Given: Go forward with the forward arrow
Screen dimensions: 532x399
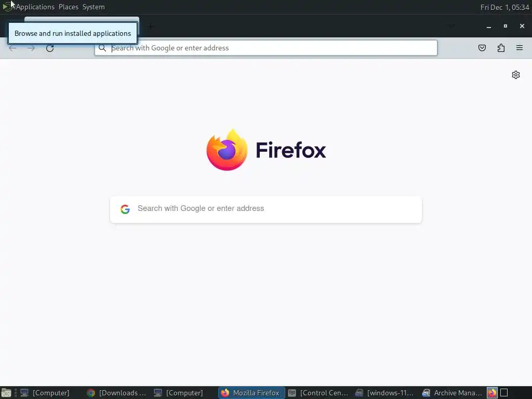Looking at the screenshot, I should (31, 48).
